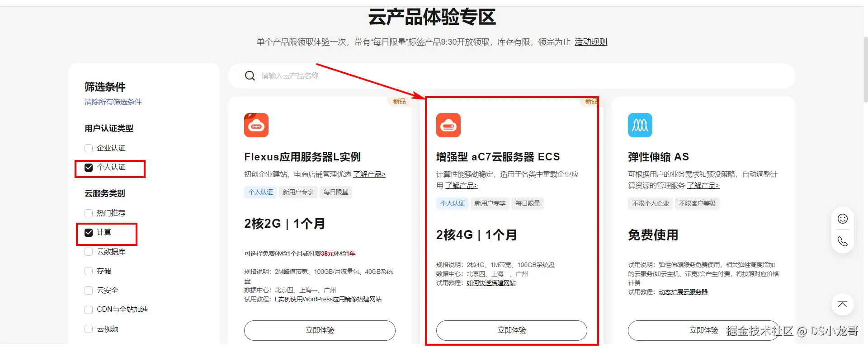Click the 云服务类别 filter heading
The height and width of the screenshot is (347, 868).
coord(105,193)
